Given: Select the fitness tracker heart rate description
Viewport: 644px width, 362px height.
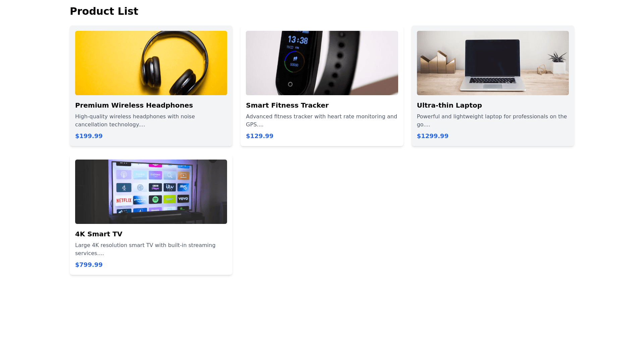Looking at the screenshot, I should [321, 121].
